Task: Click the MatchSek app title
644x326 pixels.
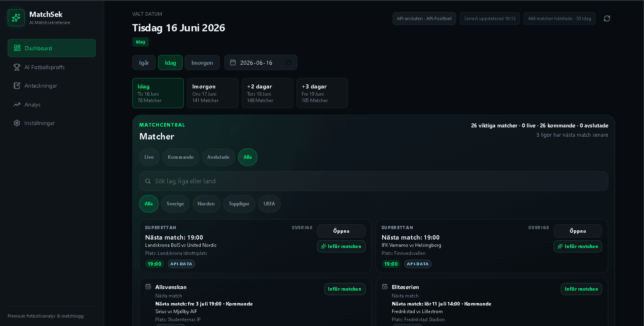Action: 46,14
